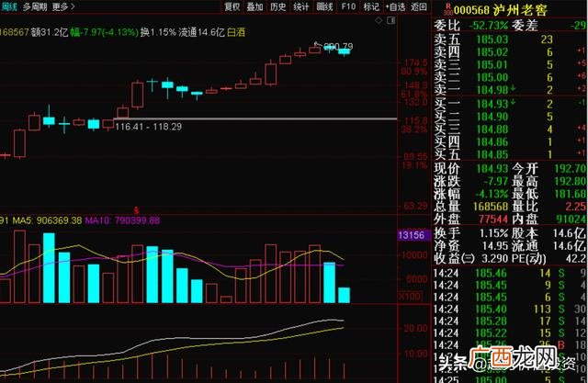Open the F10 company info page
This screenshot has width=588, height=383.
pos(348,6)
